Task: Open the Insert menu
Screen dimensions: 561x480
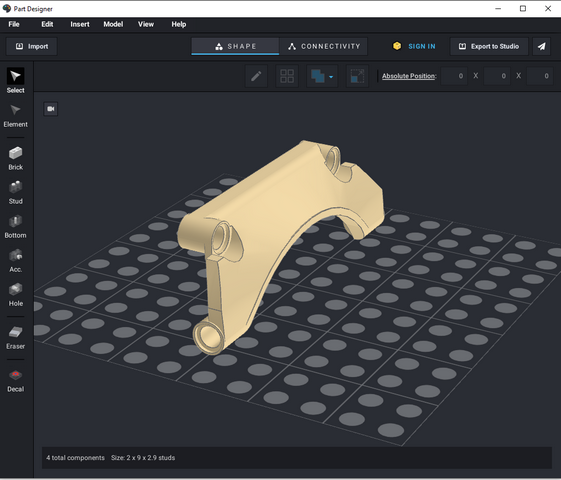Action: (x=80, y=24)
